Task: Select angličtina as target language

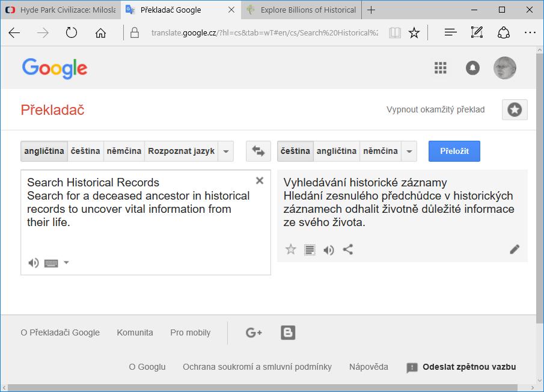Action: coord(337,152)
